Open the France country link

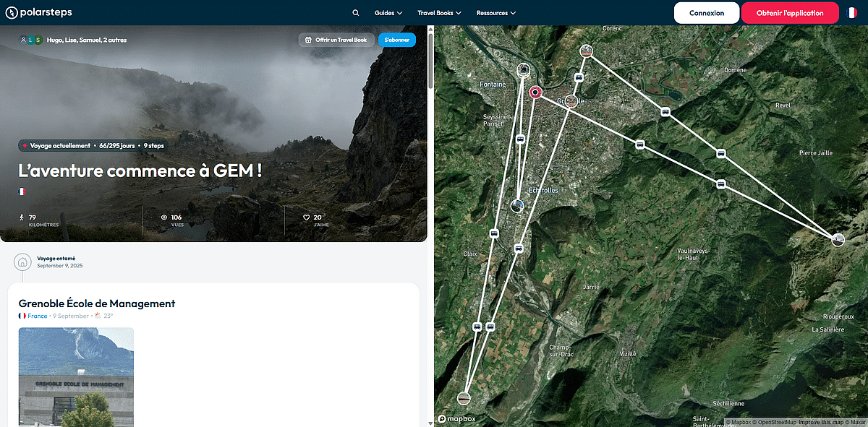[37, 316]
